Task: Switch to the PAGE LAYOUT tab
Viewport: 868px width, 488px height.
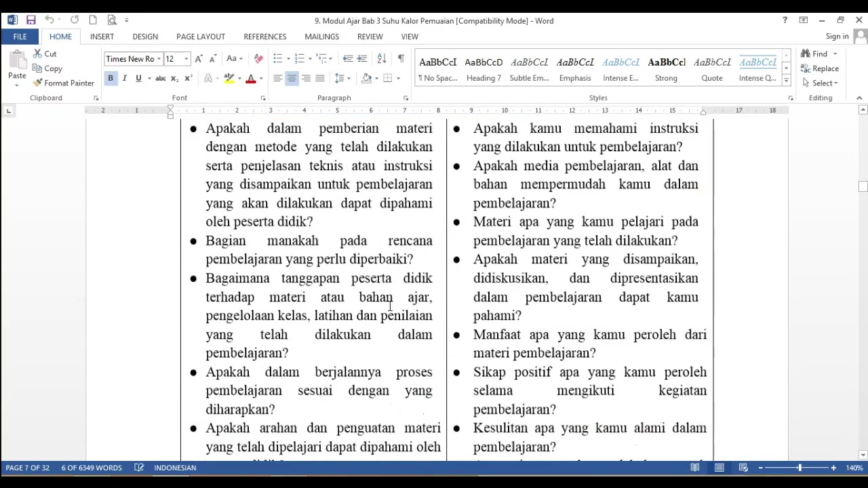Action: point(201,37)
